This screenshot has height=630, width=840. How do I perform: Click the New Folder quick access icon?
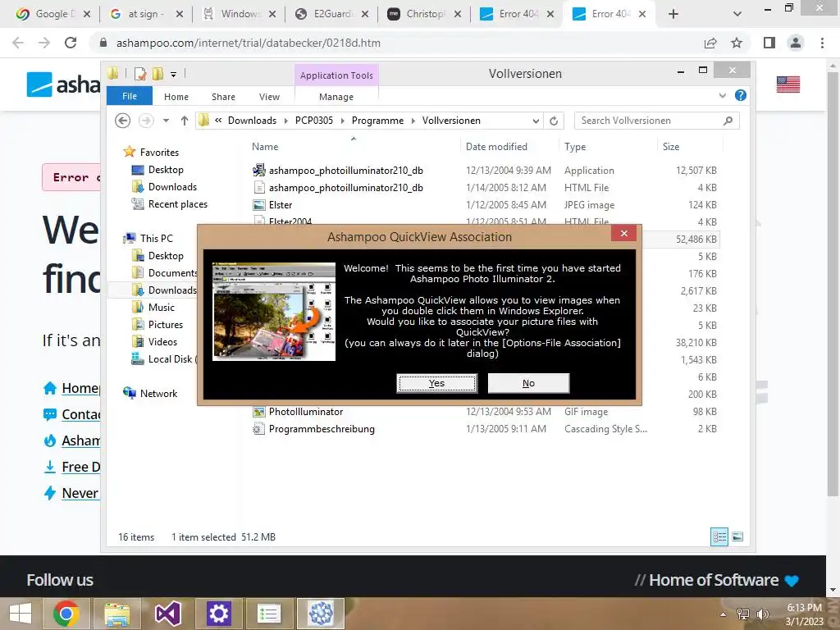(157, 74)
